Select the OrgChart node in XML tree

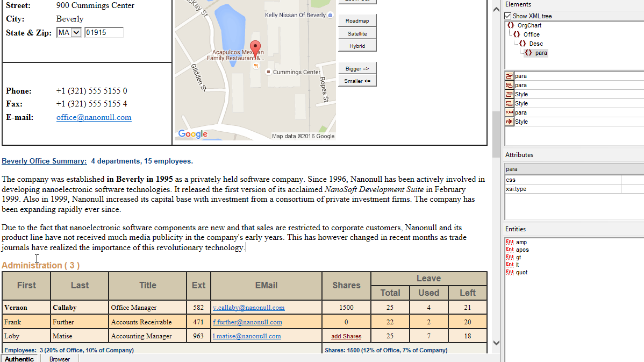529,25
